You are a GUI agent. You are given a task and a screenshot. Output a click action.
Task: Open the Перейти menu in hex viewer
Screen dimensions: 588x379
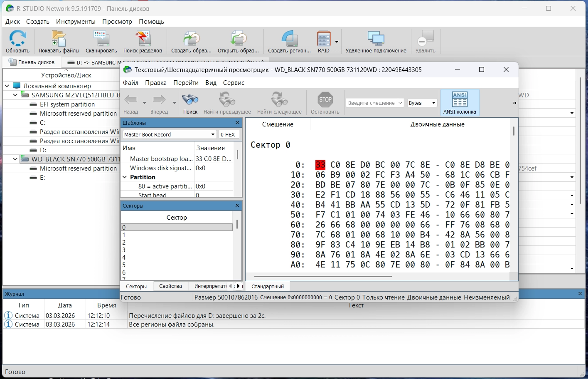click(x=186, y=83)
